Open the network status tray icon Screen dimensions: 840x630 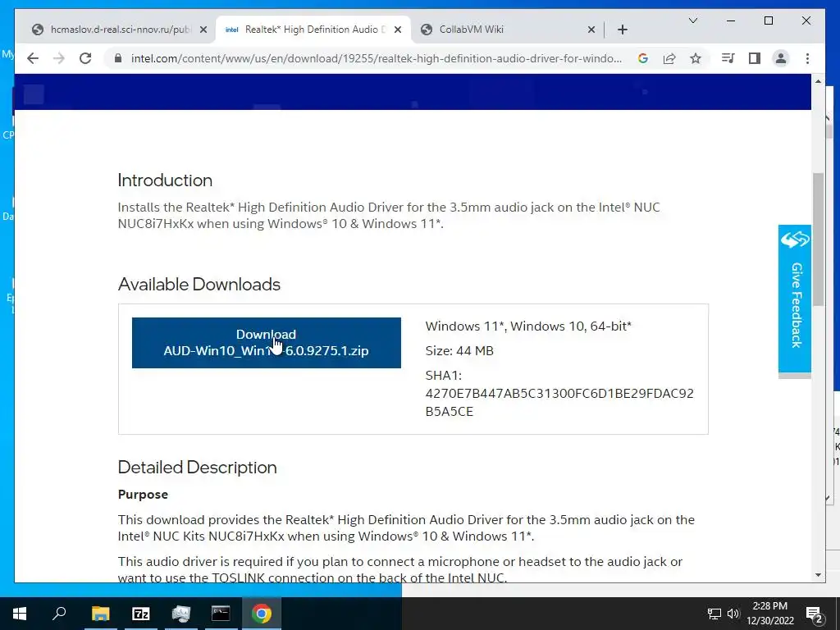714,614
